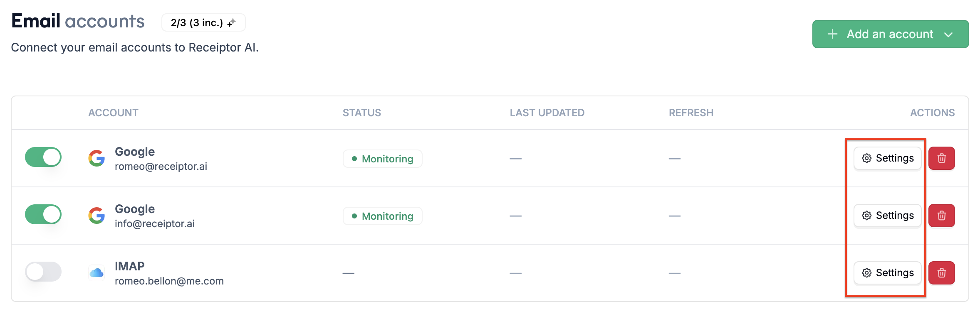This screenshot has width=980, height=309.
Task: Click the Account column header
Action: pos(113,113)
